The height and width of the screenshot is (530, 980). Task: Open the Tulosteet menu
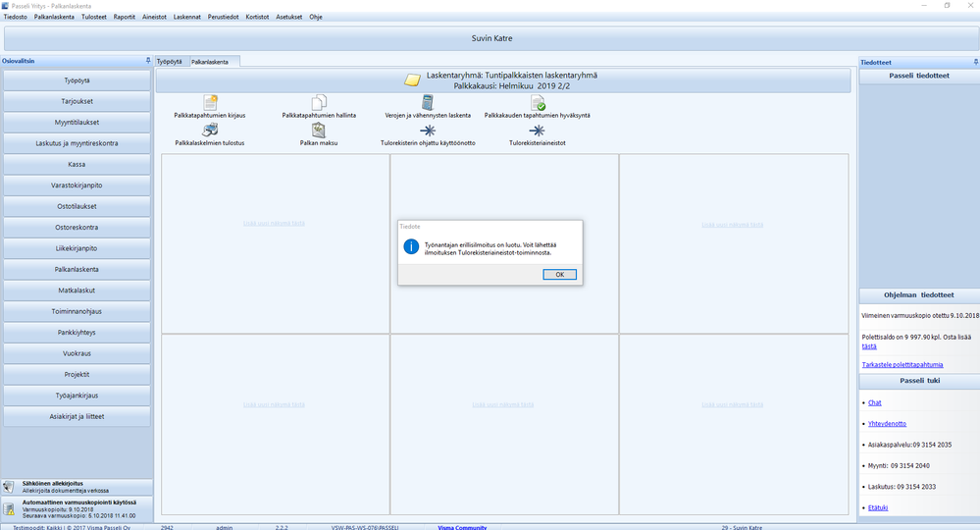coord(94,17)
